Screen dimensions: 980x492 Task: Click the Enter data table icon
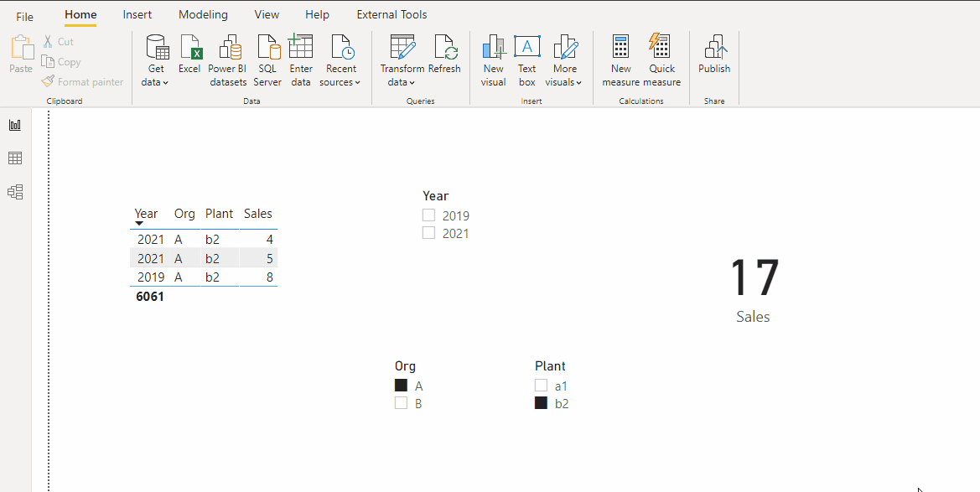tap(300, 47)
